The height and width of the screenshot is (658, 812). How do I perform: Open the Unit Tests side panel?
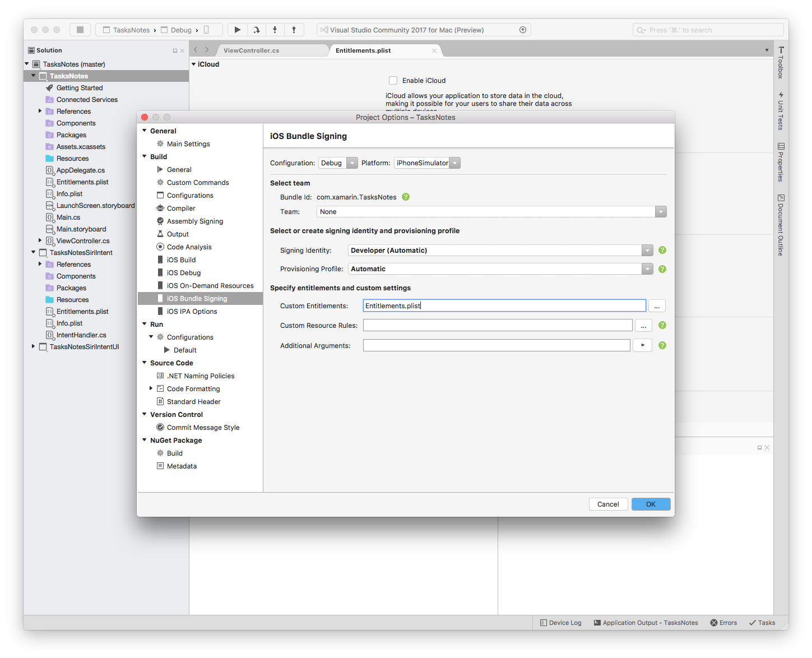(781, 111)
